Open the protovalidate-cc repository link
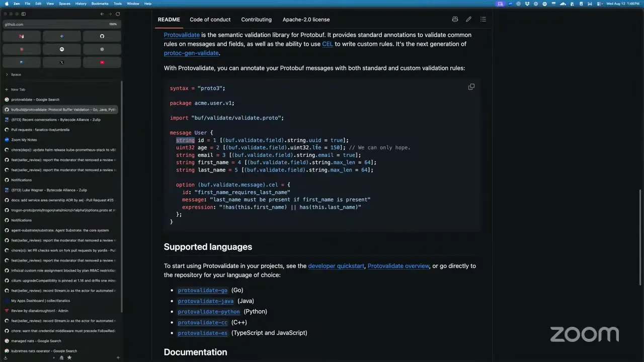This screenshot has width=644, height=362. 202,322
